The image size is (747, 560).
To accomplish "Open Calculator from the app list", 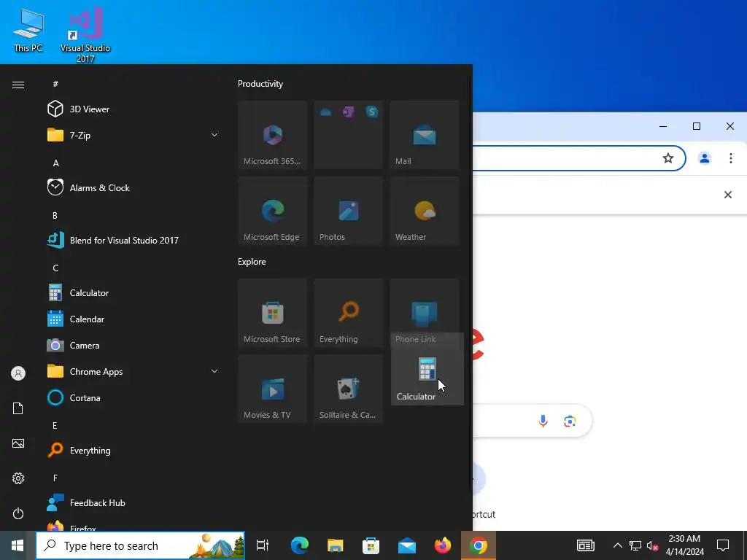I will pos(133,293).
